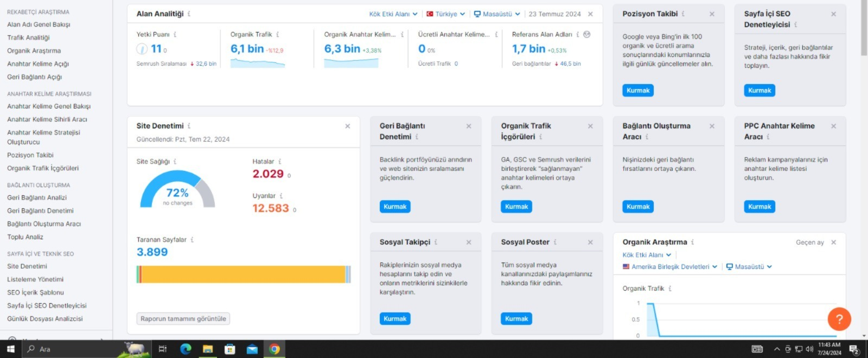Open Windows Start menu
The height and width of the screenshot is (358, 868).
pos(10,349)
